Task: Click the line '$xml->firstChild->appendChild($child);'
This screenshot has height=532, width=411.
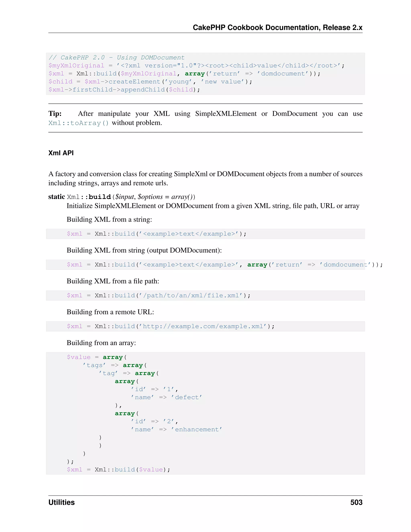Action: coord(124,90)
